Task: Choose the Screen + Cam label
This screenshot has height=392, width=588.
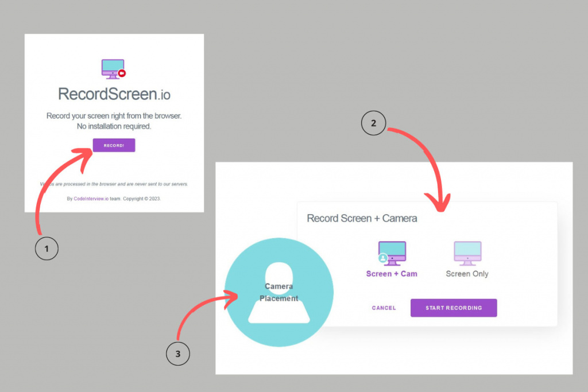Action: pyautogui.click(x=392, y=274)
